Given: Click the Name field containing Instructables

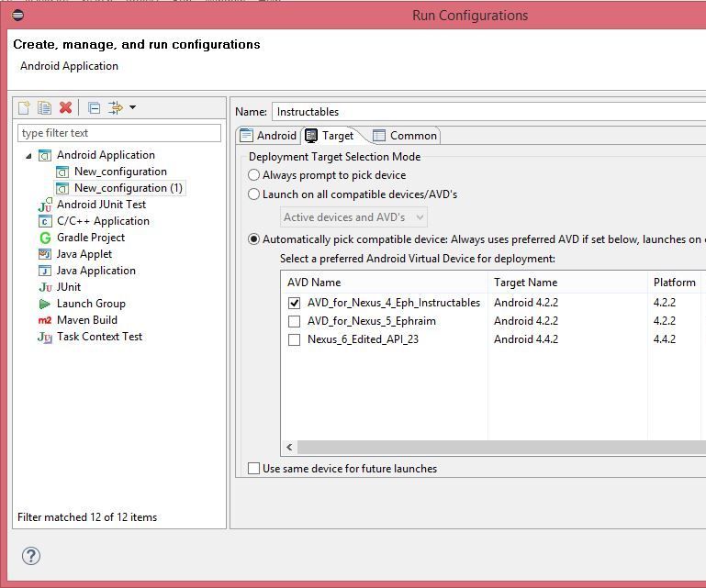Looking at the screenshot, I should 488,112.
